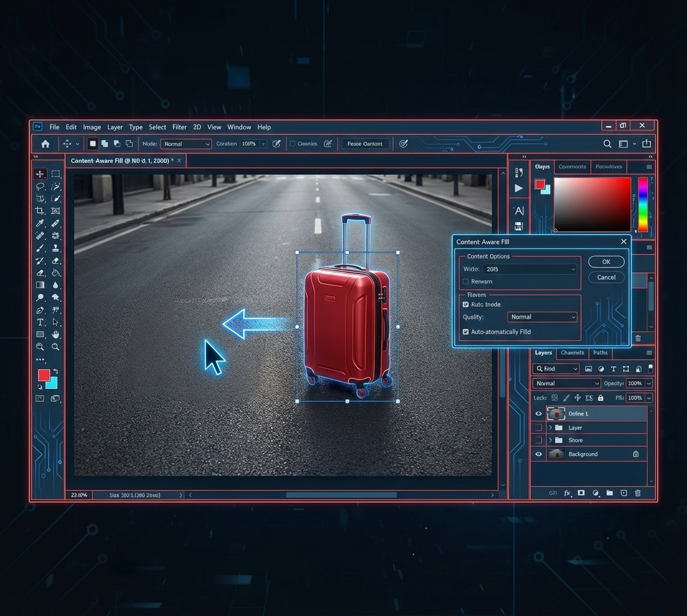Toggle the Auto-atomatically Filld checkbox
The width and height of the screenshot is (687, 616).
[x=466, y=332]
